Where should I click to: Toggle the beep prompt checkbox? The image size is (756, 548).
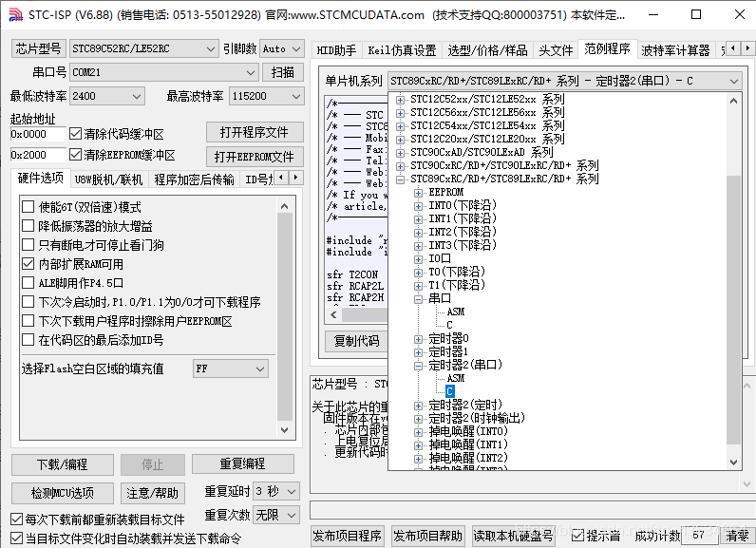point(578,536)
